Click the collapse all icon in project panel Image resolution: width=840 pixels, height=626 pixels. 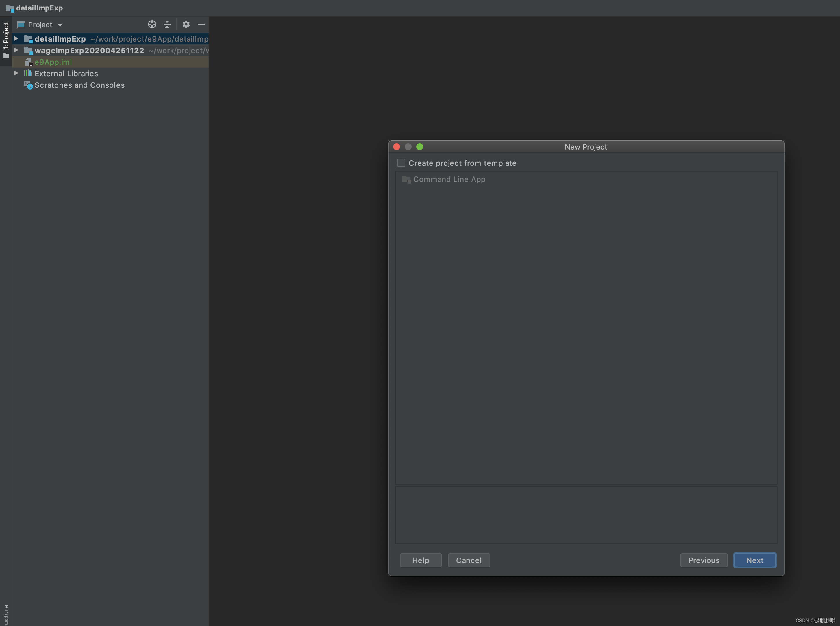pos(166,24)
